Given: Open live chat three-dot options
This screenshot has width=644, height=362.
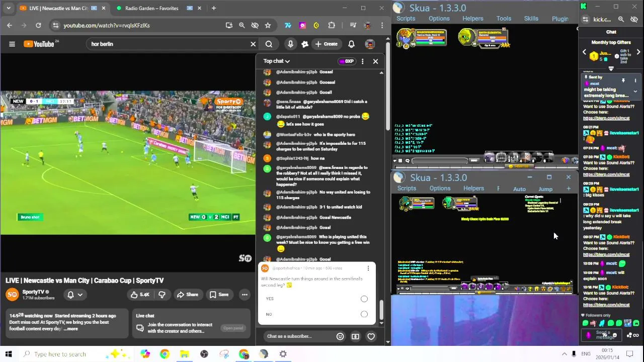Looking at the screenshot, I should tap(362, 61).
